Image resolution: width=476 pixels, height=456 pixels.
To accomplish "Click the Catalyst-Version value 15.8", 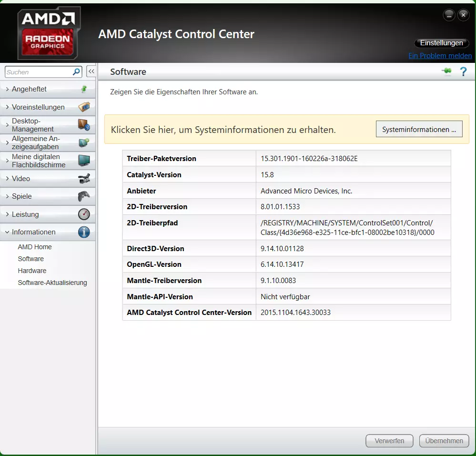I will pos(267,174).
